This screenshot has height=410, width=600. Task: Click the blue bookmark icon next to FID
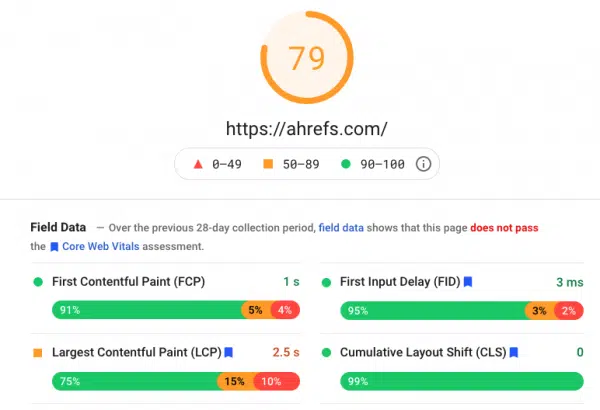468,282
